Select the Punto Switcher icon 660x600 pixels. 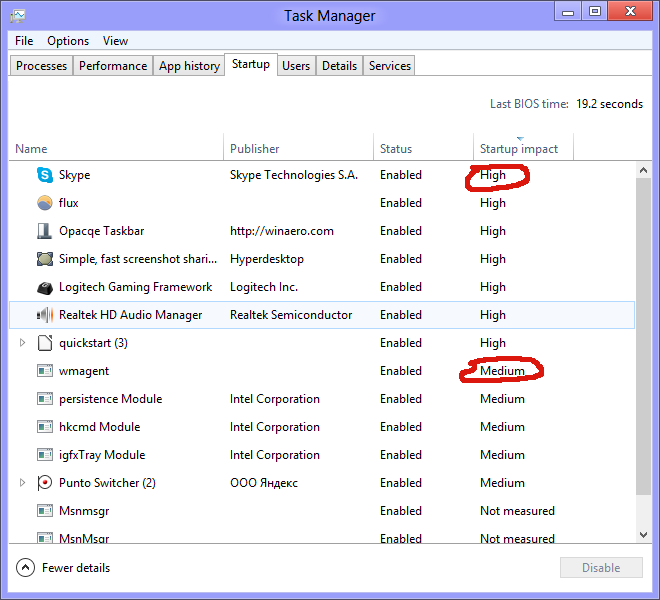click(x=45, y=483)
